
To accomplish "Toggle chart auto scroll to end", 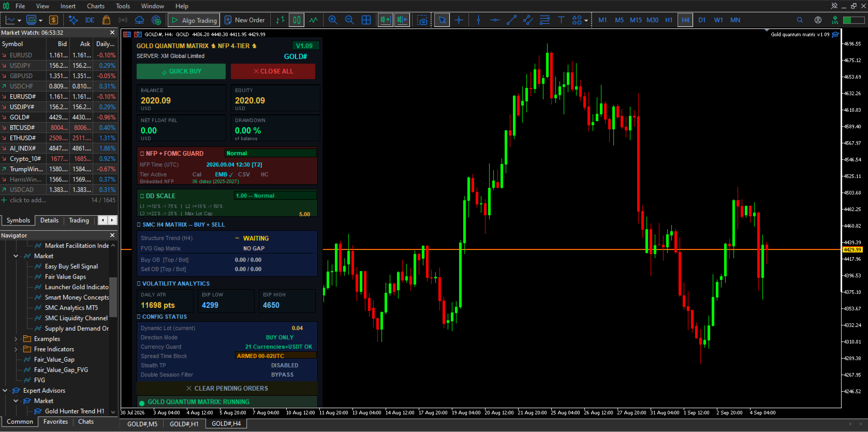I will click(386, 20).
